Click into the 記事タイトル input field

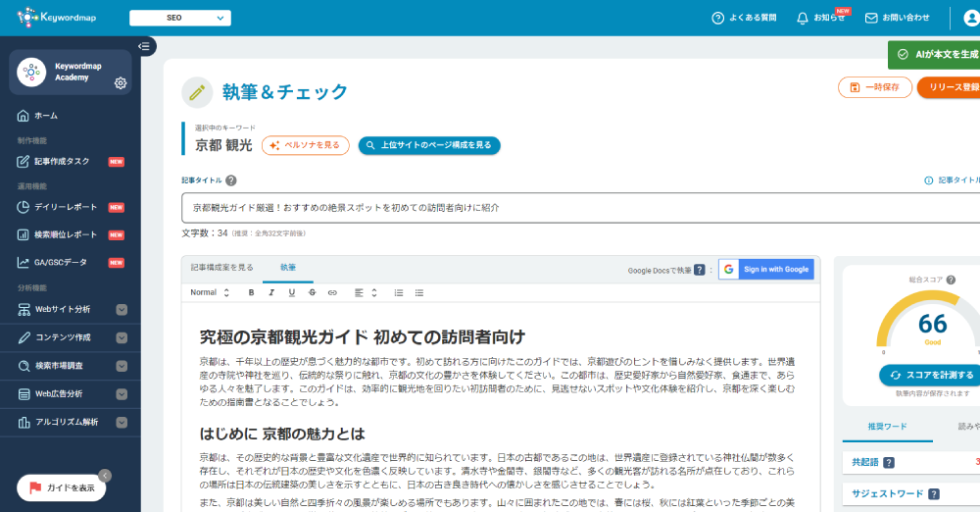(580, 208)
